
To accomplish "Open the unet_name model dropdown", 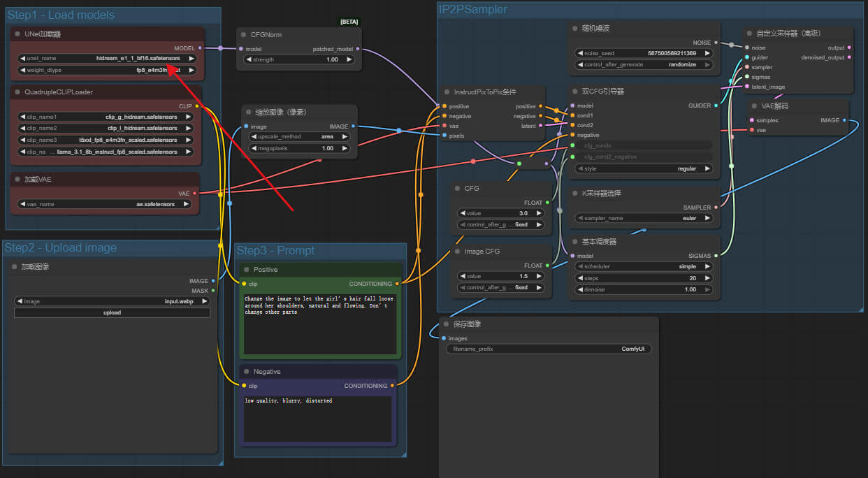I will pyautogui.click(x=107, y=59).
